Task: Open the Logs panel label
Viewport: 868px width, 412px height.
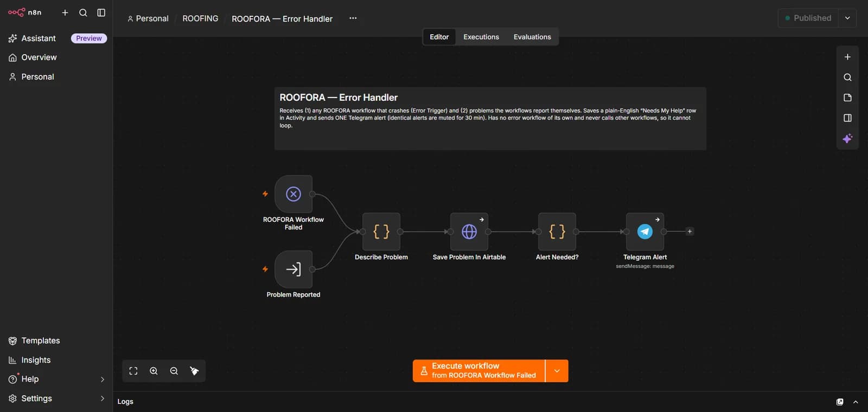Action: pos(125,402)
